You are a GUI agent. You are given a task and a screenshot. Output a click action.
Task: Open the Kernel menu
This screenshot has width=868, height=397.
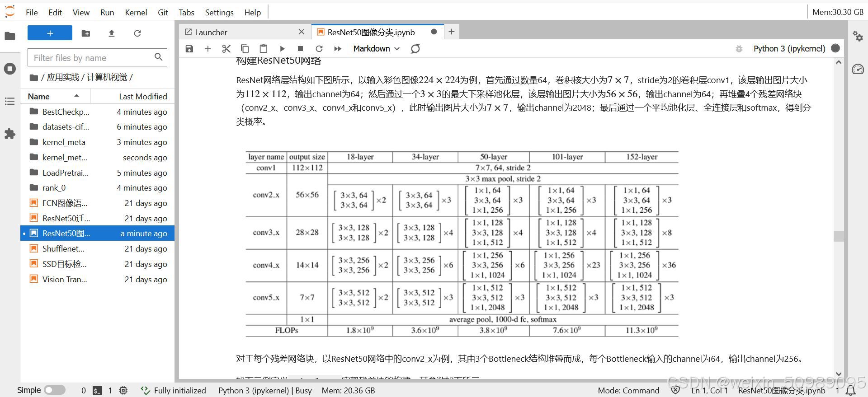pos(136,12)
